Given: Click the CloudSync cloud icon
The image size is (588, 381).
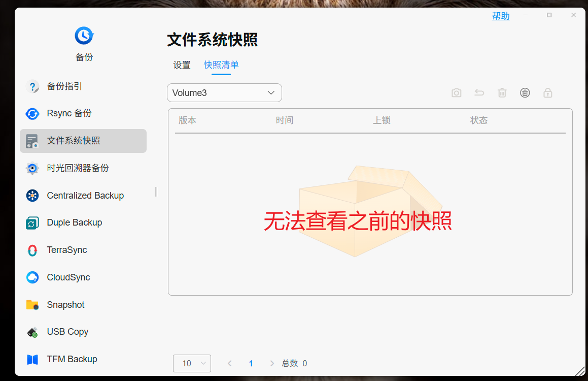Looking at the screenshot, I should click(32, 277).
